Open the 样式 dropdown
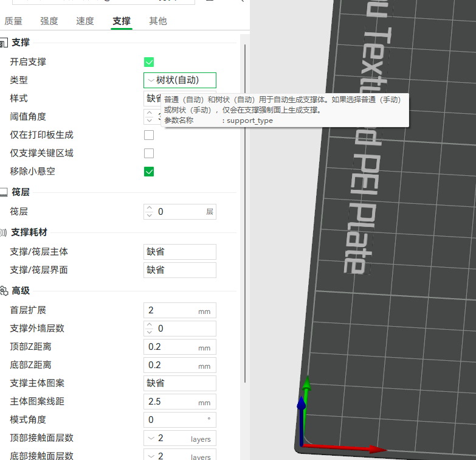476x460 pixels. coord(152,98)
